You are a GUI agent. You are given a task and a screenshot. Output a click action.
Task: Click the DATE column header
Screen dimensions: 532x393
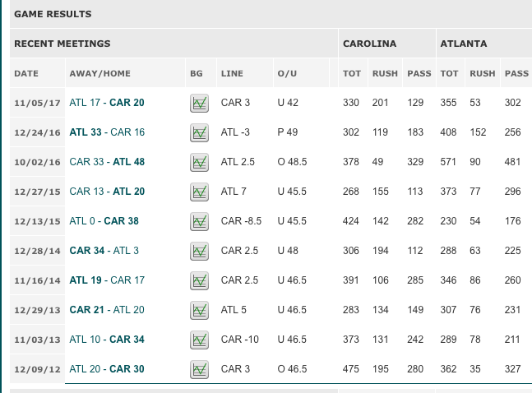pos(26,74)
